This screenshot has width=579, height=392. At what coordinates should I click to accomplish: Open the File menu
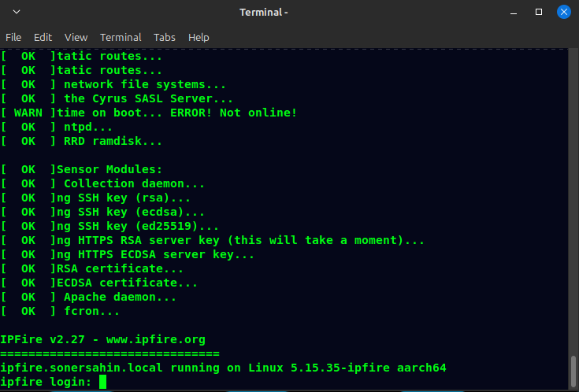point(13,37)
